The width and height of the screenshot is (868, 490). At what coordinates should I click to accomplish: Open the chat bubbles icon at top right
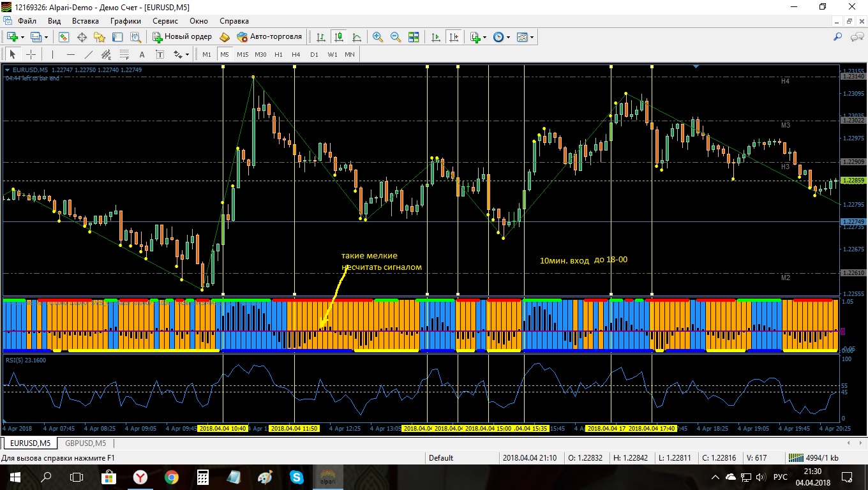857,37
